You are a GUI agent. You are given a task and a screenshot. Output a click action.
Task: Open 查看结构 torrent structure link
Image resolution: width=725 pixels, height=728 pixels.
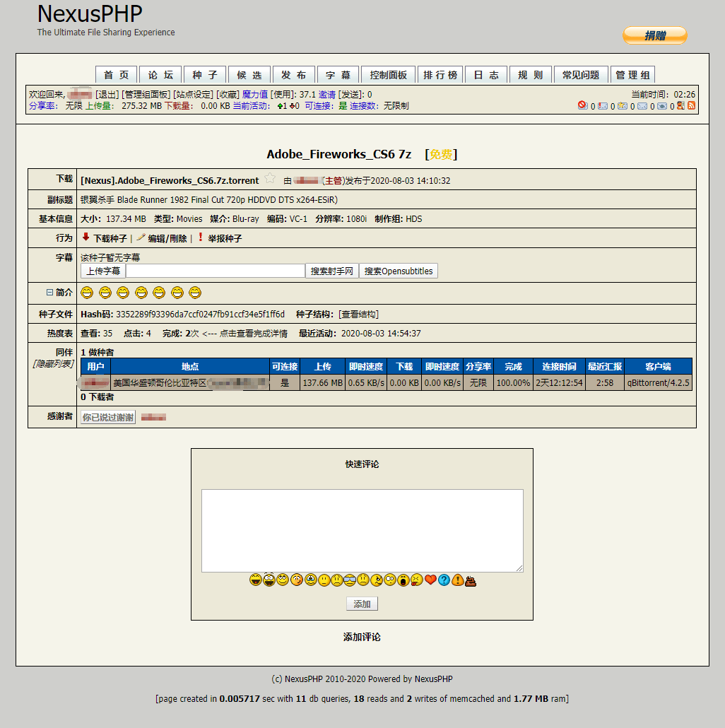[359, 315]
